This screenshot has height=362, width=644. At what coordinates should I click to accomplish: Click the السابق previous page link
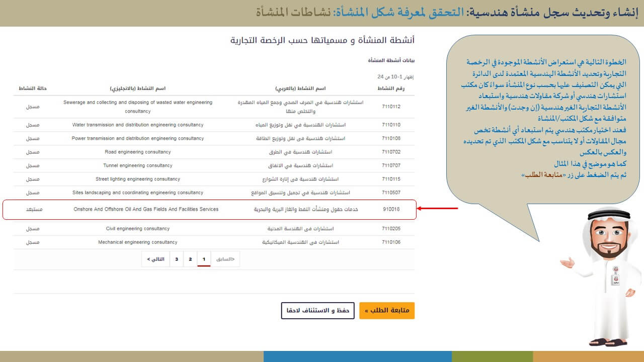click(x=225, y=259)
